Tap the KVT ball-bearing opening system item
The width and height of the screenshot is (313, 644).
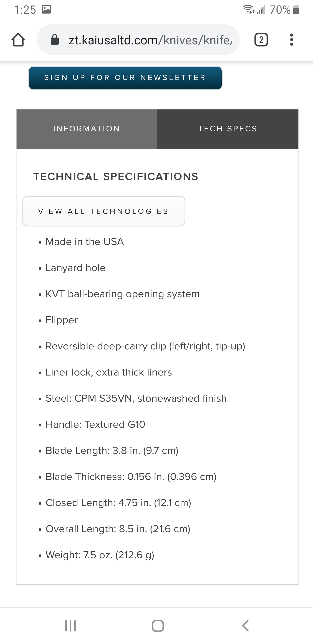click(122, 294)
